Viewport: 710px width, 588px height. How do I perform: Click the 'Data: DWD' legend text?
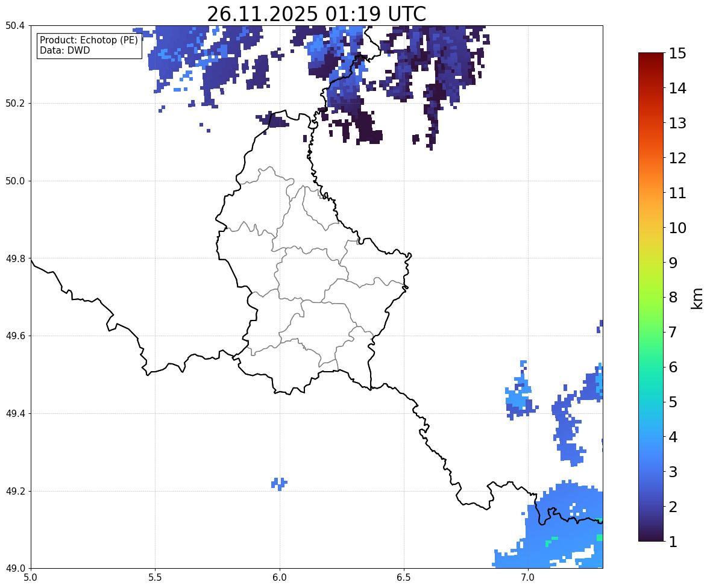pos(64,50)
